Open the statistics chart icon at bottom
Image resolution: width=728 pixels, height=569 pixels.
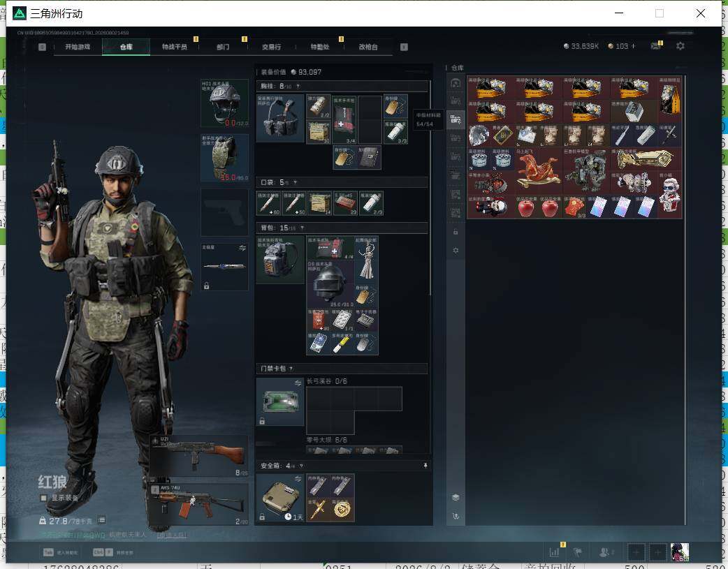tap(554, 552)
